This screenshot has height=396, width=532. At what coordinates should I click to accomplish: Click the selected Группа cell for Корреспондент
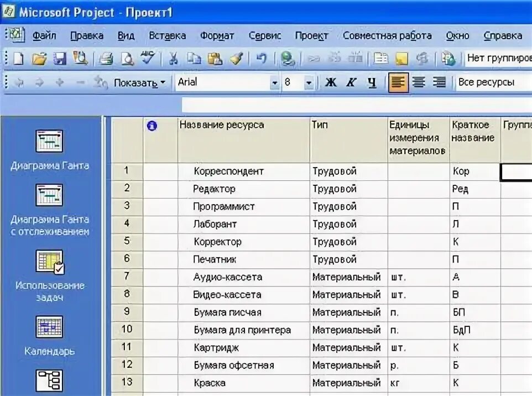pos(517,172)
